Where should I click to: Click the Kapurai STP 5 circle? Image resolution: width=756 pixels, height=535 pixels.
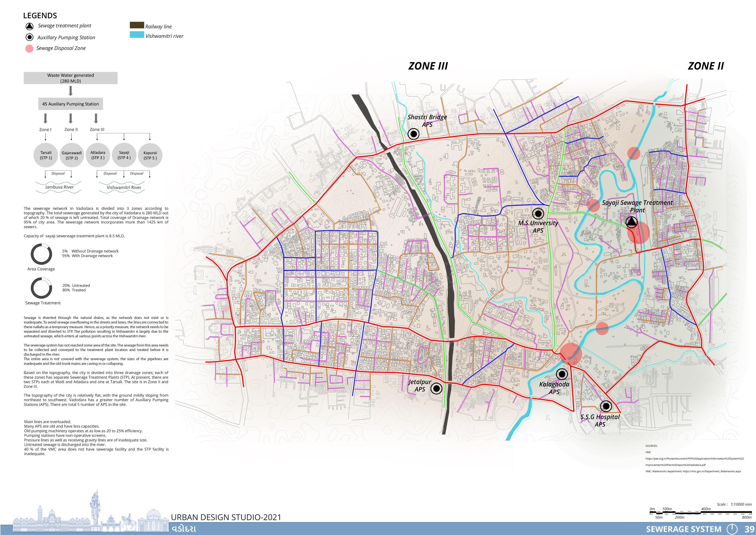pyautogui.click(x=150, y=155)
